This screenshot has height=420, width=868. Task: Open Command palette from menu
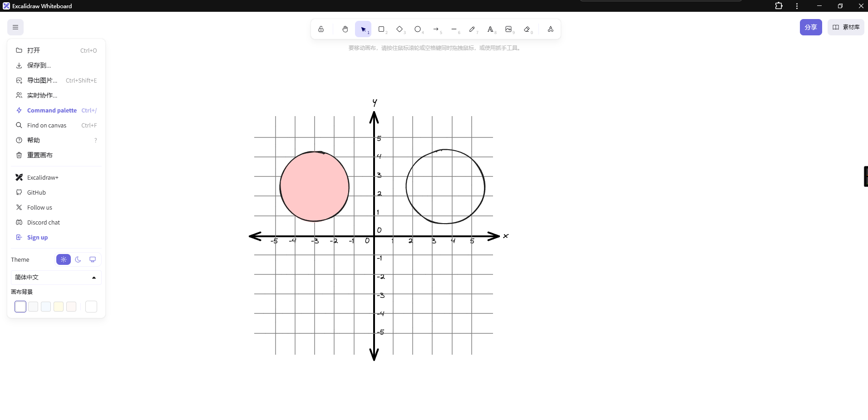[x=52, y=110]
